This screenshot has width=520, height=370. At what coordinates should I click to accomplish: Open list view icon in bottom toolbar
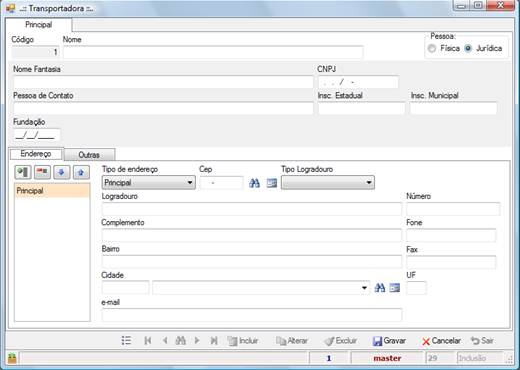[126, 341]
